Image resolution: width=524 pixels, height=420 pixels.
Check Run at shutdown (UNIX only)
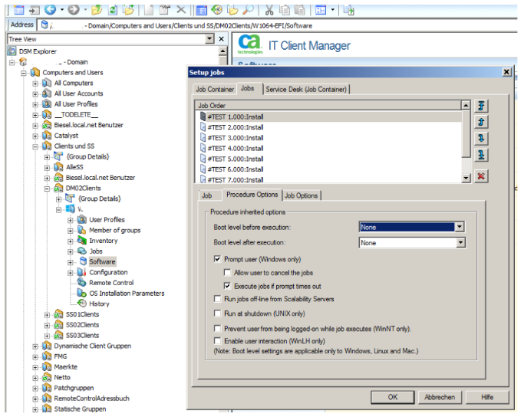coord(218,313)
